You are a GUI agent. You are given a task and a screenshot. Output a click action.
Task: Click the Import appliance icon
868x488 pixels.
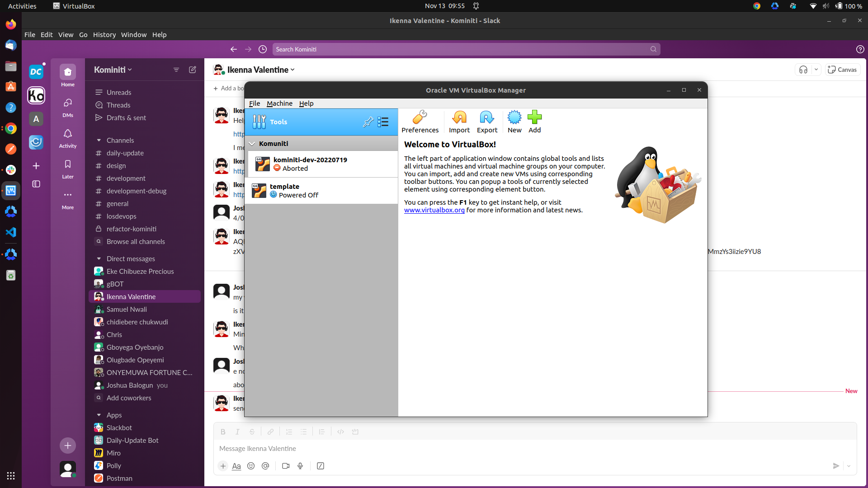(x=459, y=117)
